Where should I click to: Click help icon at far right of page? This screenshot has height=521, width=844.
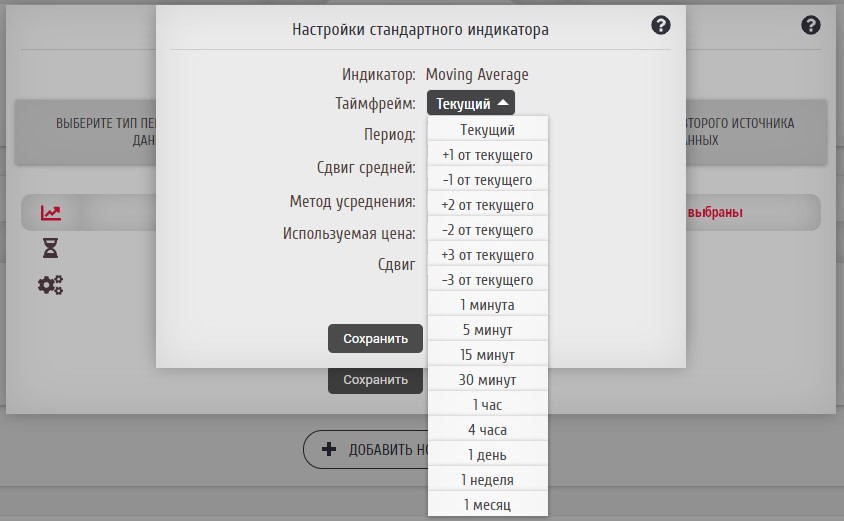[811, 26]
